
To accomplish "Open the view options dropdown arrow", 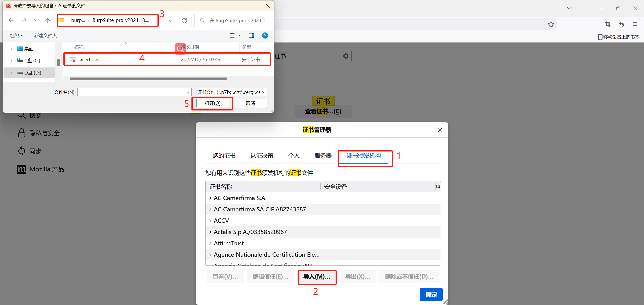I will click(x=239, y=35).
